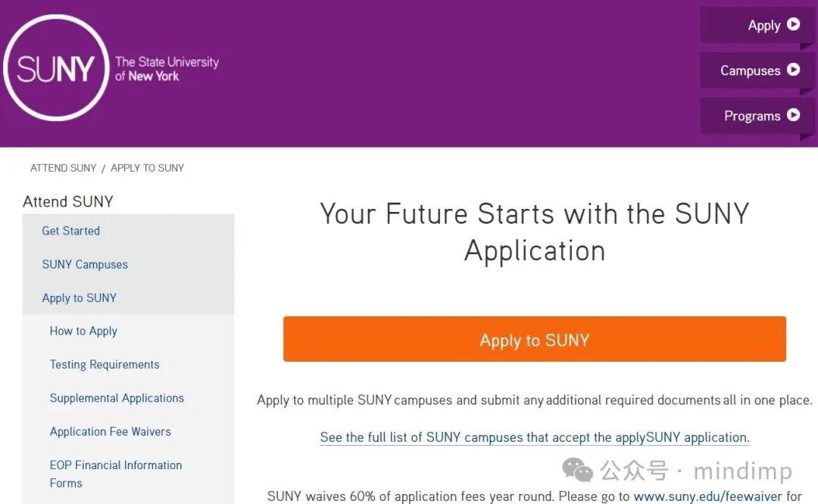The width and height of the screenshot is (818, 504).
Task: Click the orange Apply to SUNY button
Action: click(534, 339)
